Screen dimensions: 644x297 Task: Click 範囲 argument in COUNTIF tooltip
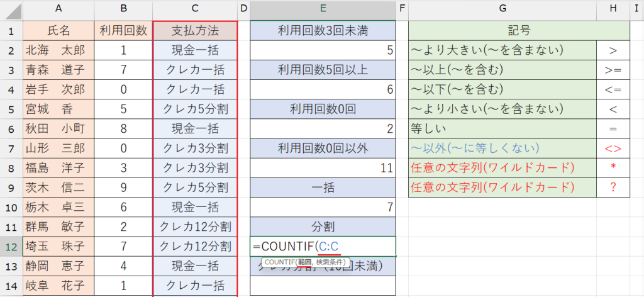(304, 262)
